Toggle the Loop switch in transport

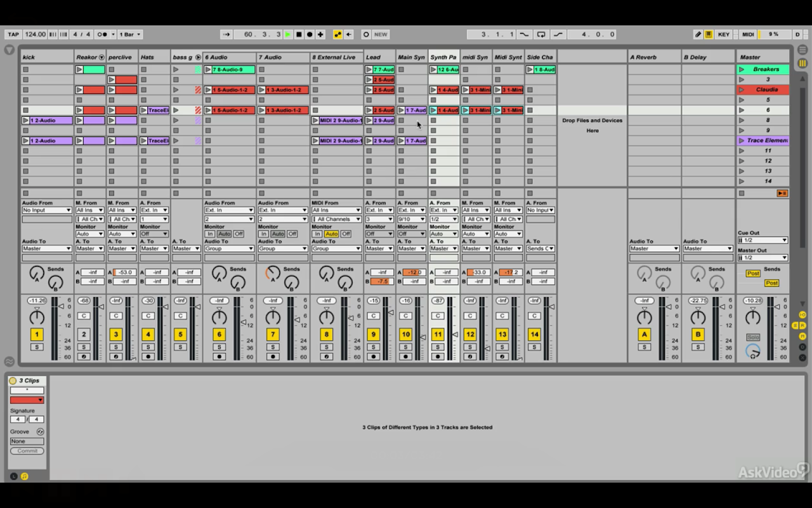pos(541,34)
